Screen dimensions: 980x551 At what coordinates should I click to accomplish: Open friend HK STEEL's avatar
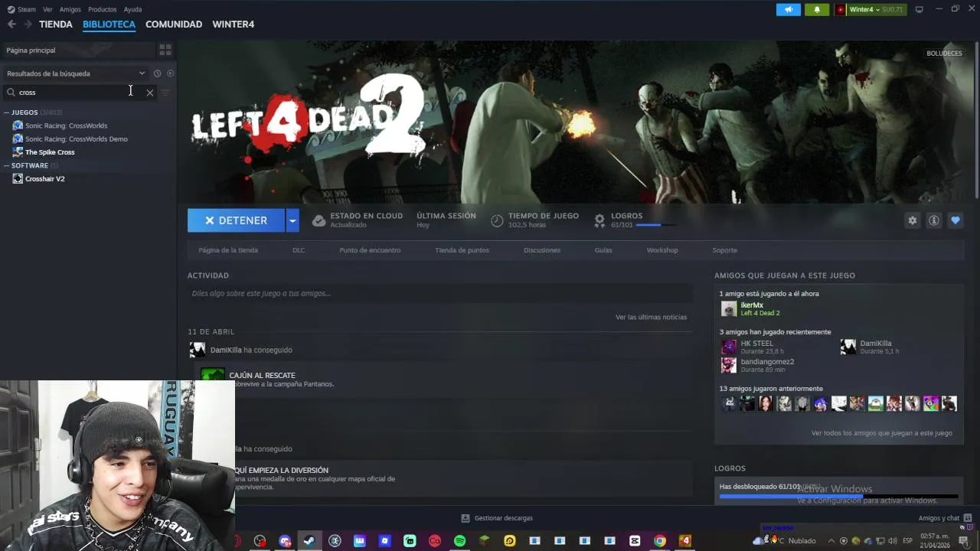[x=729, y=347]
